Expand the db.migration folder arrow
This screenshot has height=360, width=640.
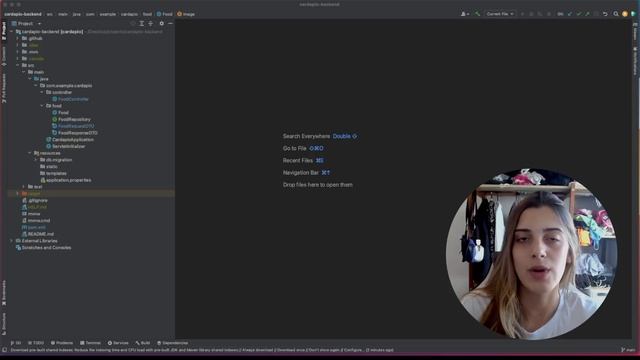(x=36, y=160)
